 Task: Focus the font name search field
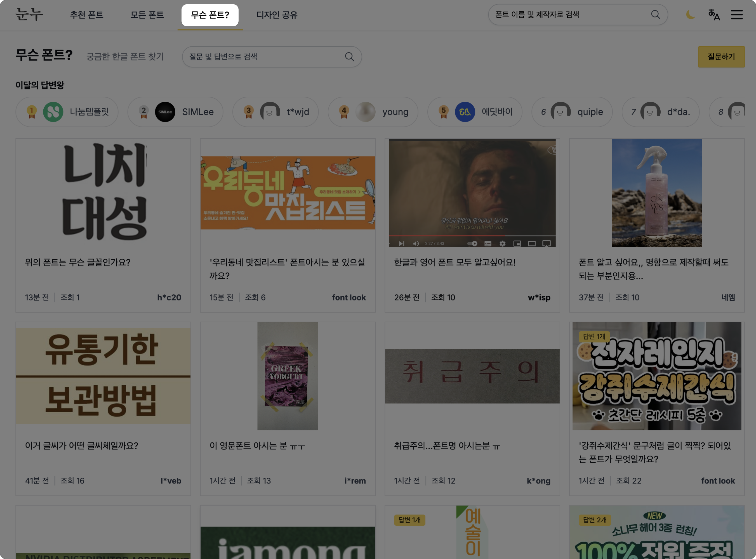[578, 15]
